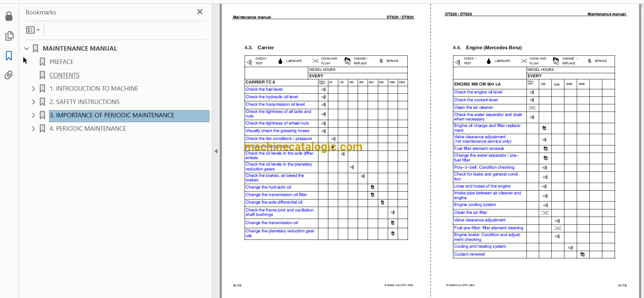Viewport: 644px width, 298px height.
Task: Click 'Check the tightness of wheel nuts' link
Action: coord(277,123)
